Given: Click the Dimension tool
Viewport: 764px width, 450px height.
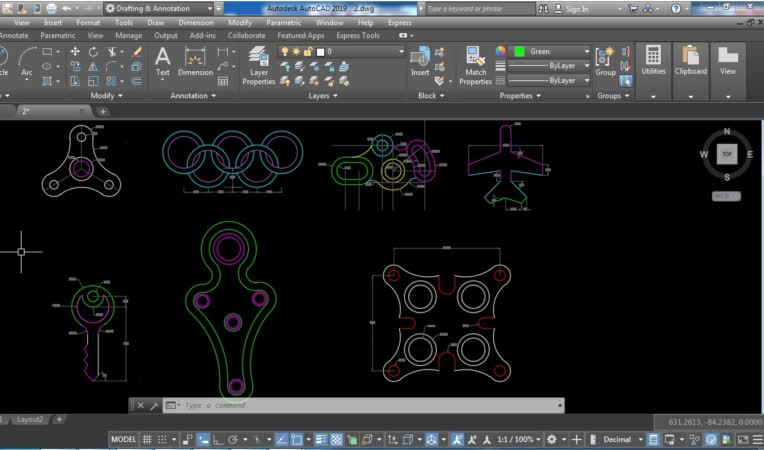Looking at the screenshot, I should click(x=195, y=61).
